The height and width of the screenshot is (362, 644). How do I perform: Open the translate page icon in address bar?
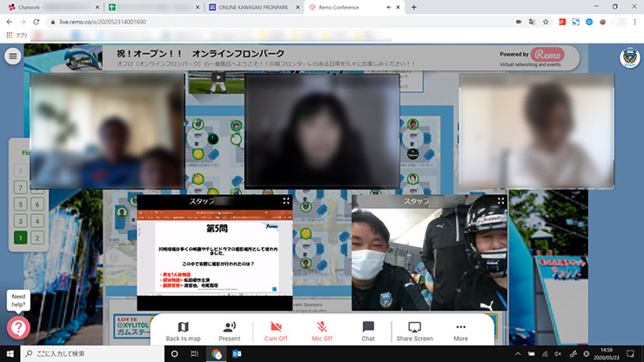coord(532,22)
